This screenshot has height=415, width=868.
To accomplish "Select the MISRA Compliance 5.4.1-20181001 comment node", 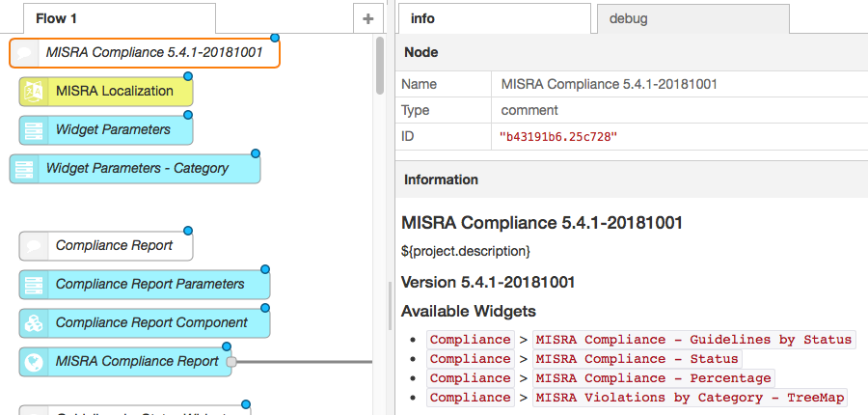I will [x=145, y=53].
